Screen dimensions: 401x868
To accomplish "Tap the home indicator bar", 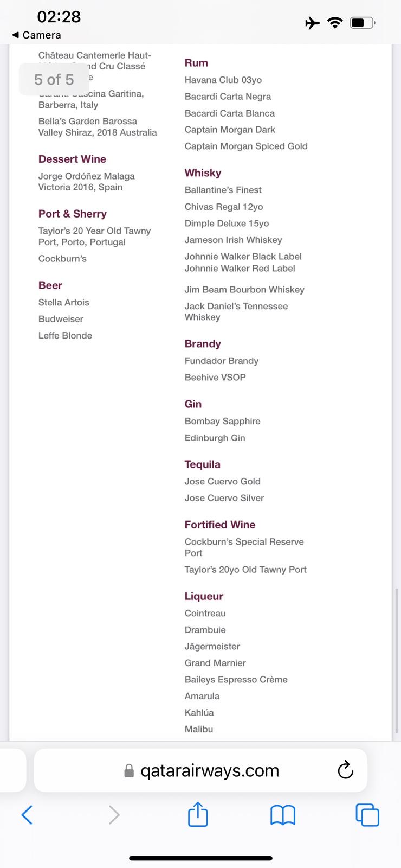I will click(200, 858).
